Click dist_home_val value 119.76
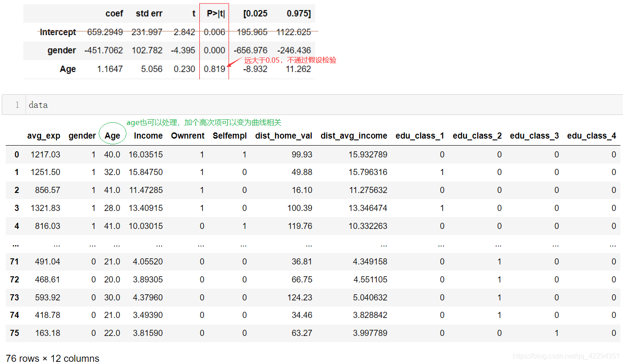The image size is (623, 364). pyautogui.click(x=300, y=226)
